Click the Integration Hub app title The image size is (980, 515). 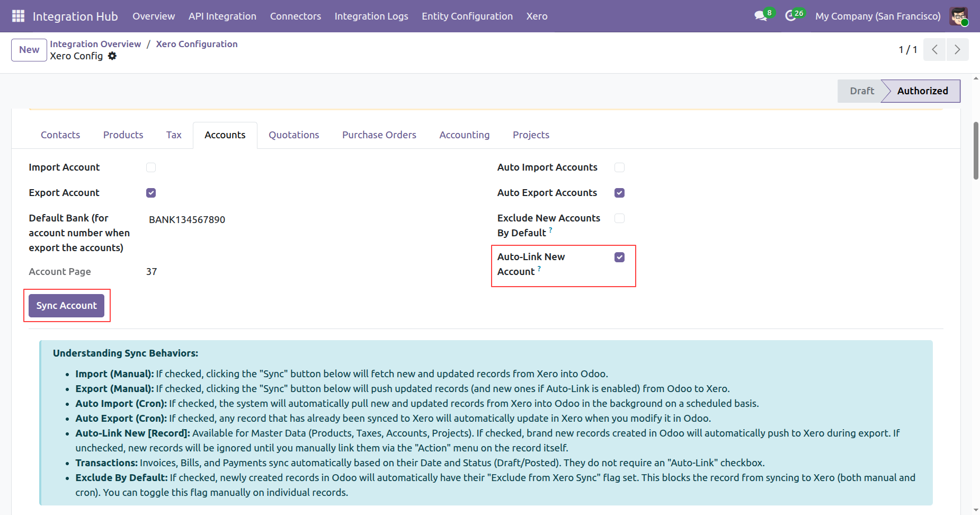(75, 16)
